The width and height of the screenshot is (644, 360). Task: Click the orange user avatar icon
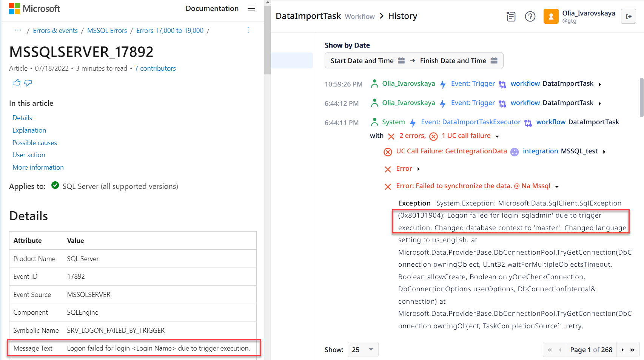551,16
